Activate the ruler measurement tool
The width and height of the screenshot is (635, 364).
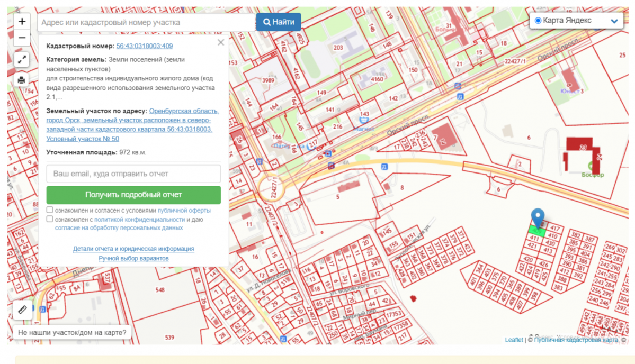click(22, 310)
